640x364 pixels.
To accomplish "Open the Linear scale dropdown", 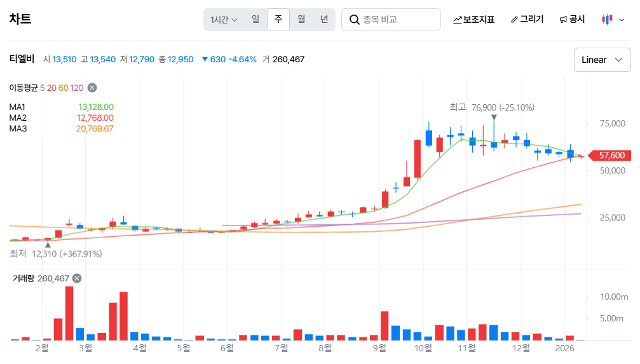I will point(602,60).
